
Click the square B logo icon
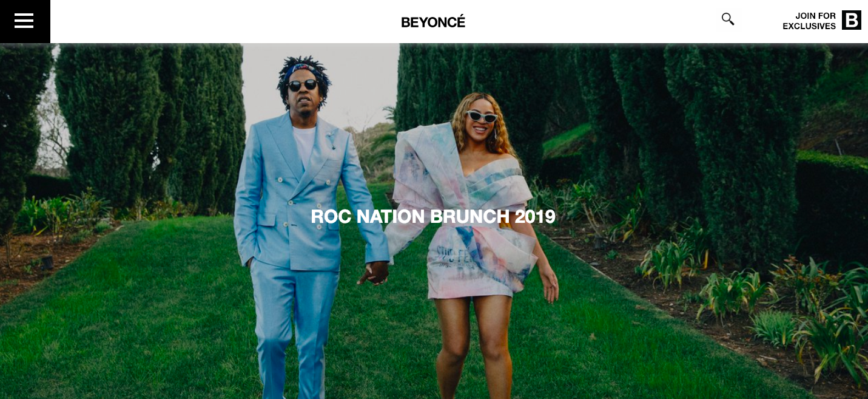[x=852, y=20]
